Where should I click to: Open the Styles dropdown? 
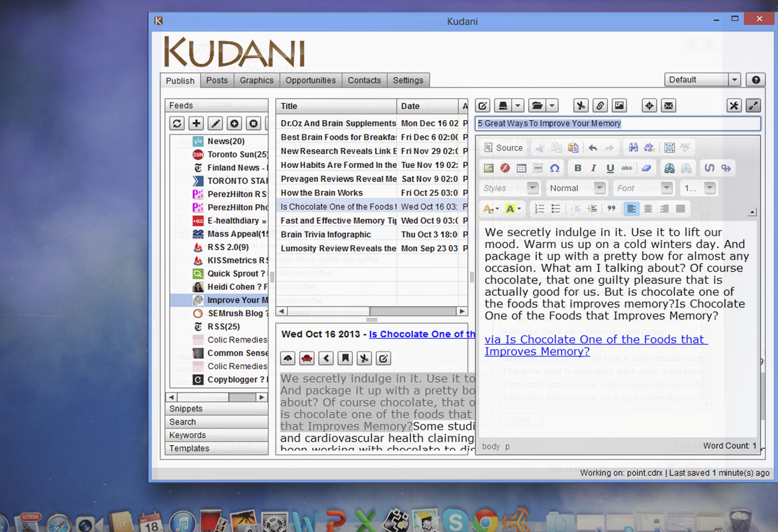coord(510,188)
